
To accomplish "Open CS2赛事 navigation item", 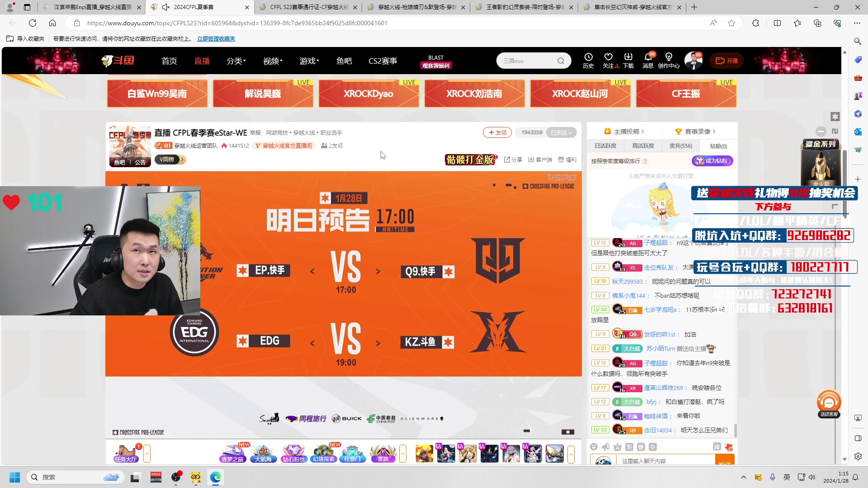I will click(382, 61).
